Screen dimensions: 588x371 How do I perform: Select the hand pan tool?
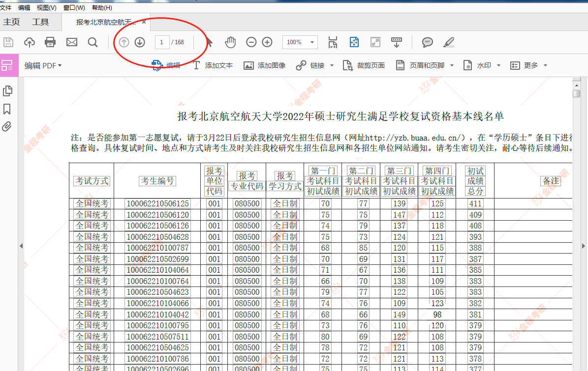230,42
